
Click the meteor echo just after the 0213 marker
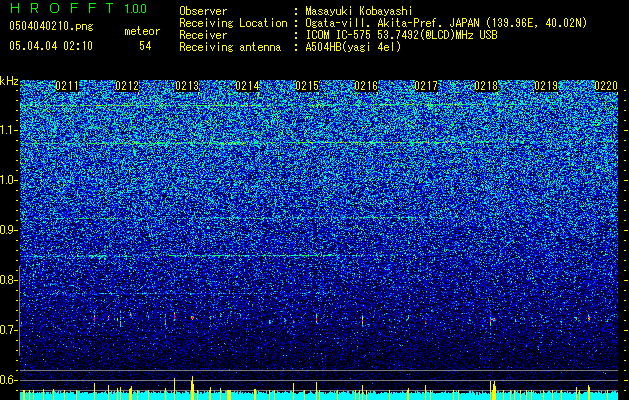pyautogui.click(x=193, y=318)
